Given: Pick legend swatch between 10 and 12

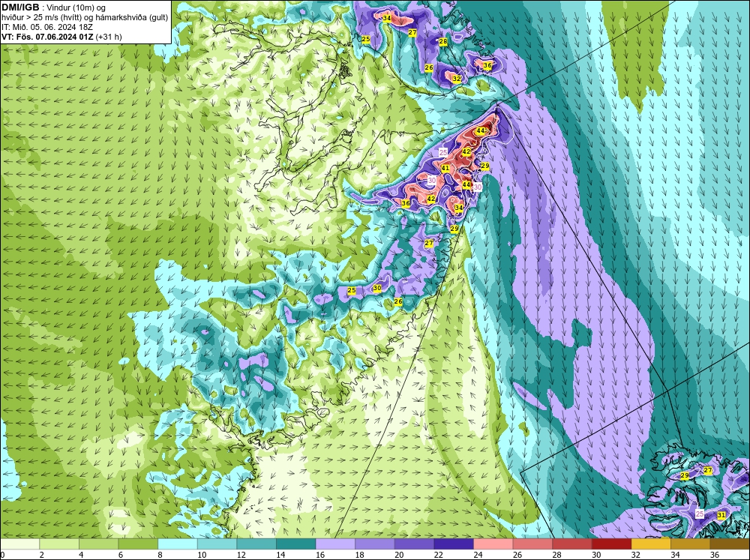Looking at the screenshot, I should pos(217,544).
